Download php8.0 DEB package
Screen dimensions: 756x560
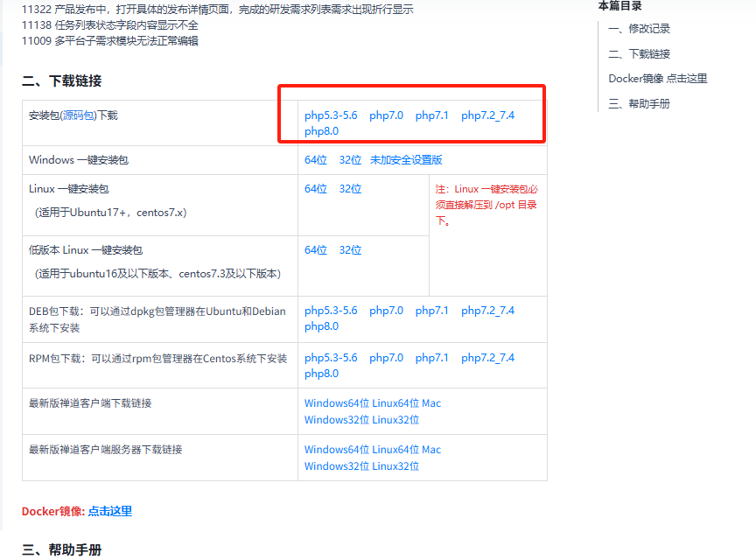tap(322, 326)
